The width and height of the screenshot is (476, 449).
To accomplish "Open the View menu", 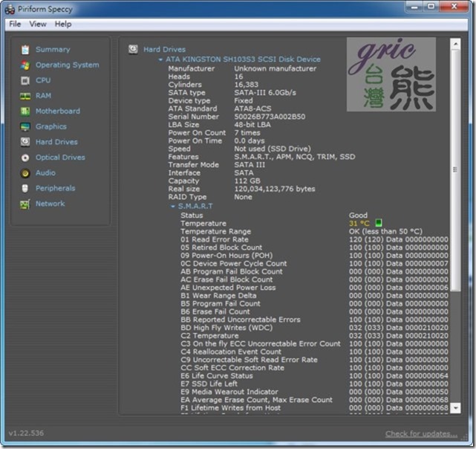I will pyautogui.click(x=38, y=24).
